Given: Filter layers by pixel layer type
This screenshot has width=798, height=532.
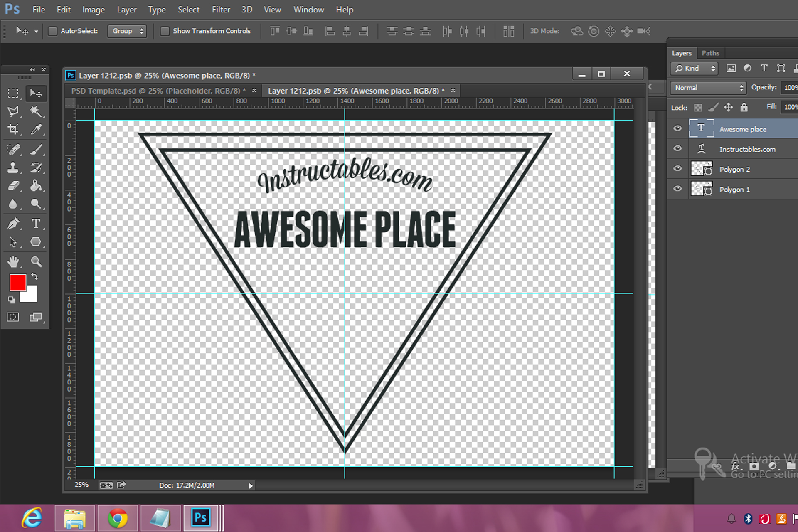Looking at the screenshot, I should coord(731,68).
